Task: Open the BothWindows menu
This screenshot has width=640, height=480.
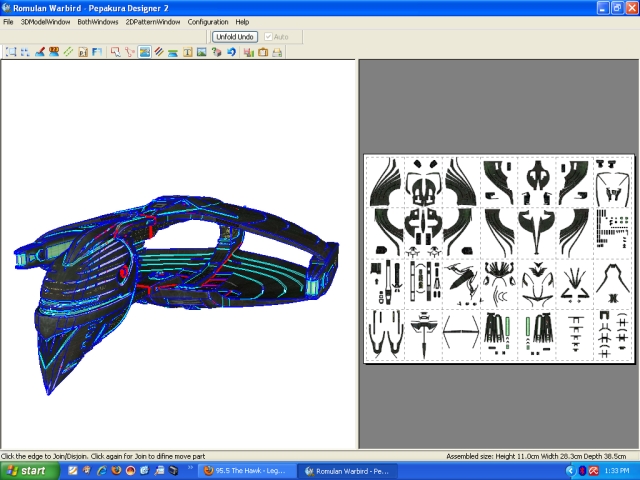Action: pos(98,22)
